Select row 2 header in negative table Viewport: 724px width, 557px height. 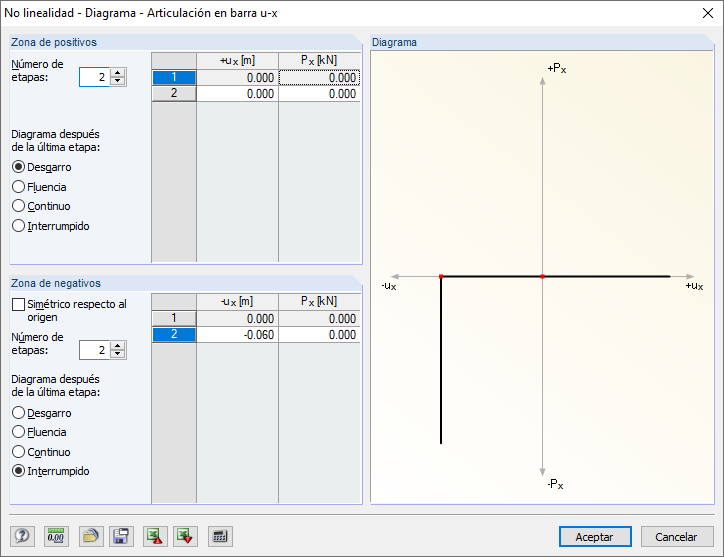tap(174, 334)
